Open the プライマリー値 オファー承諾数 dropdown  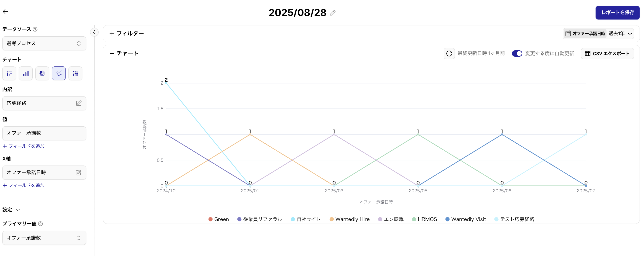(x=44, y=238)
